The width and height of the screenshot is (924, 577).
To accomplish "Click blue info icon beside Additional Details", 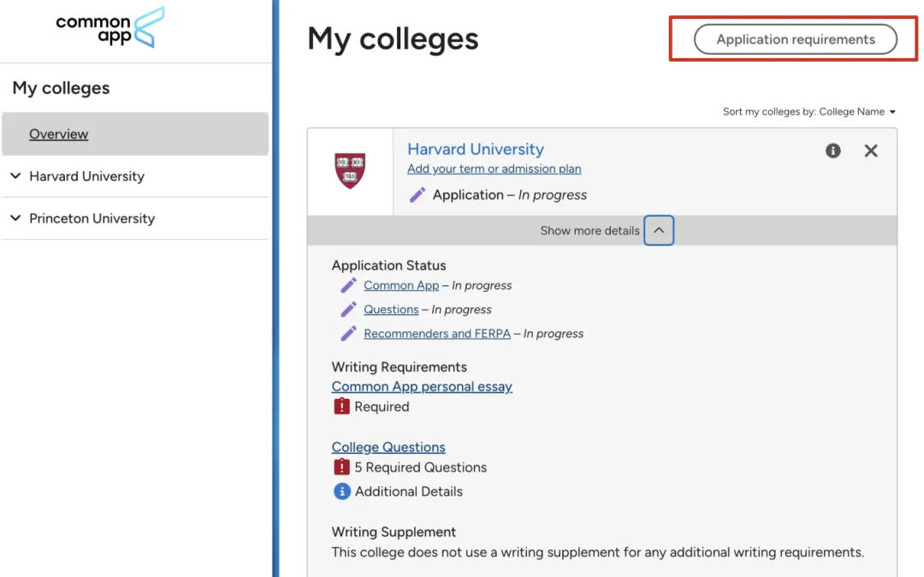I will pos(341,491).
